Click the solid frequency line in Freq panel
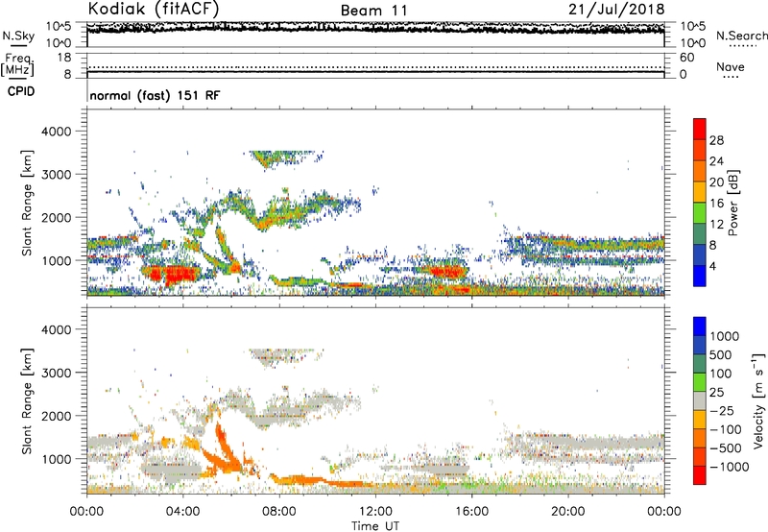Screen dimensions: 768x532 tap(375, 72)
